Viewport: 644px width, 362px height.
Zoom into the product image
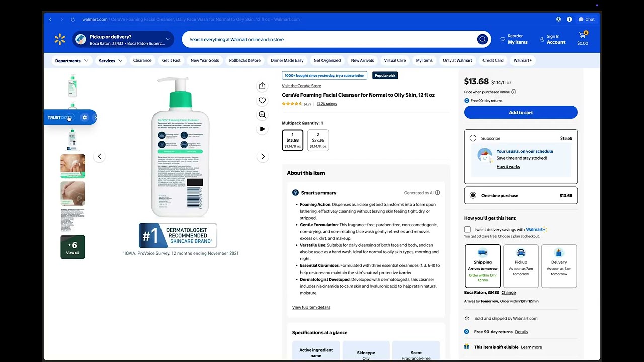tap(262, 115)
